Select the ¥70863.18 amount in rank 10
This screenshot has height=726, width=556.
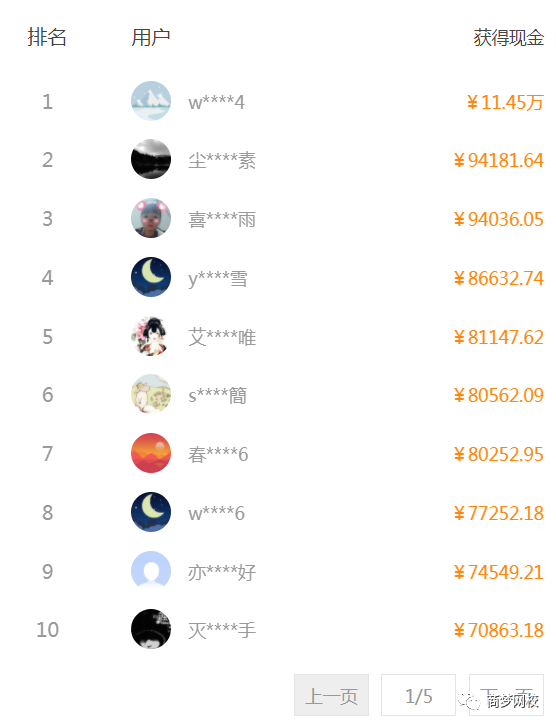[x=499, y=630]
